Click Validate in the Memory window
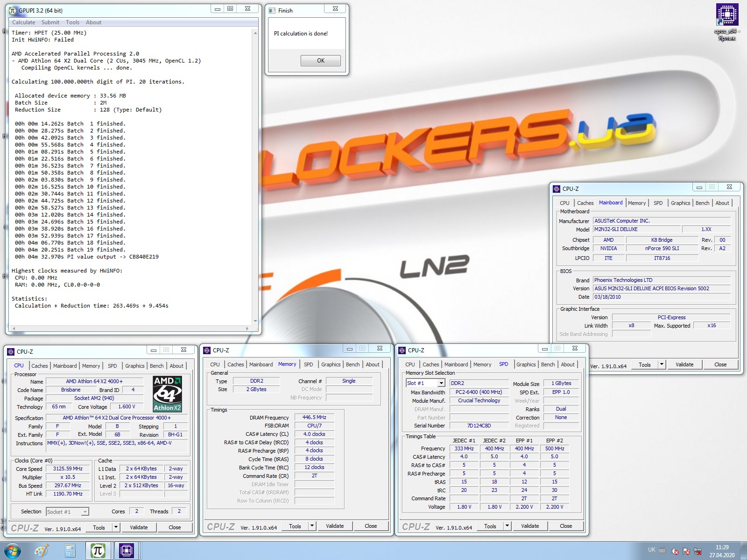 (x=335, y=526)
